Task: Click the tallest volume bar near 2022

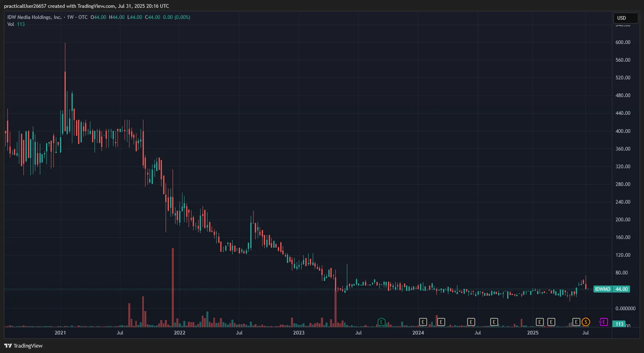Action: [x=173, y=288]
